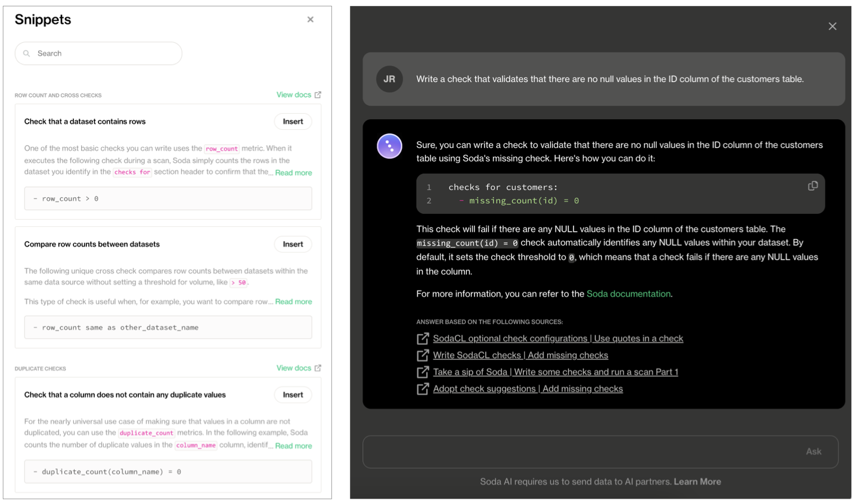The width and height of the screenshot is (856, 504).
Task: Open the Soda documentation link
Action: (x=628, y=294)
